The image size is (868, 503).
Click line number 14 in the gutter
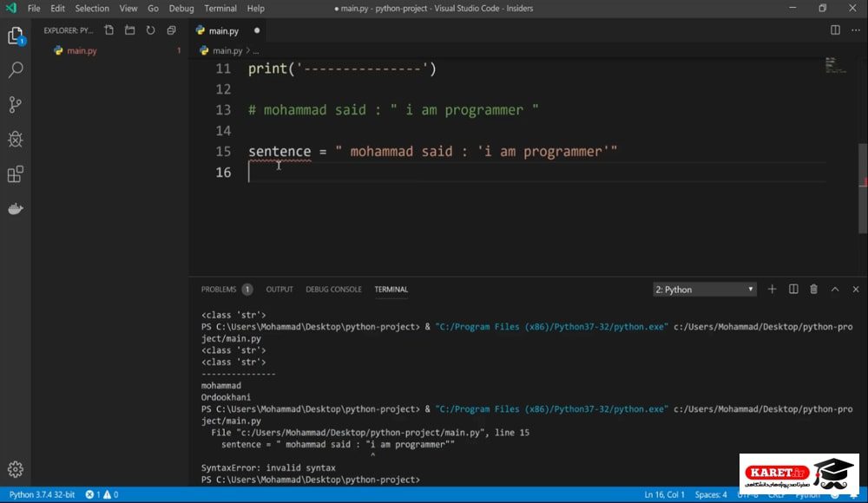click(x=223, y=131)
